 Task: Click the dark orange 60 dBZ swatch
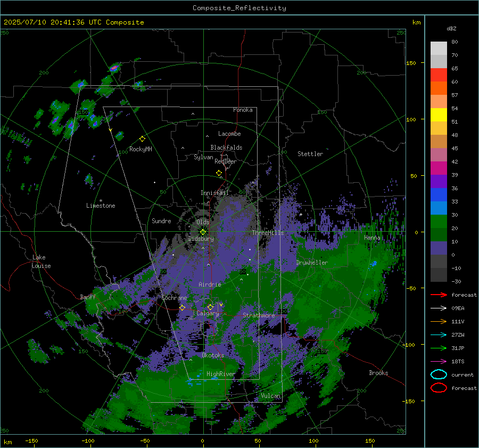tap(439, 88)
